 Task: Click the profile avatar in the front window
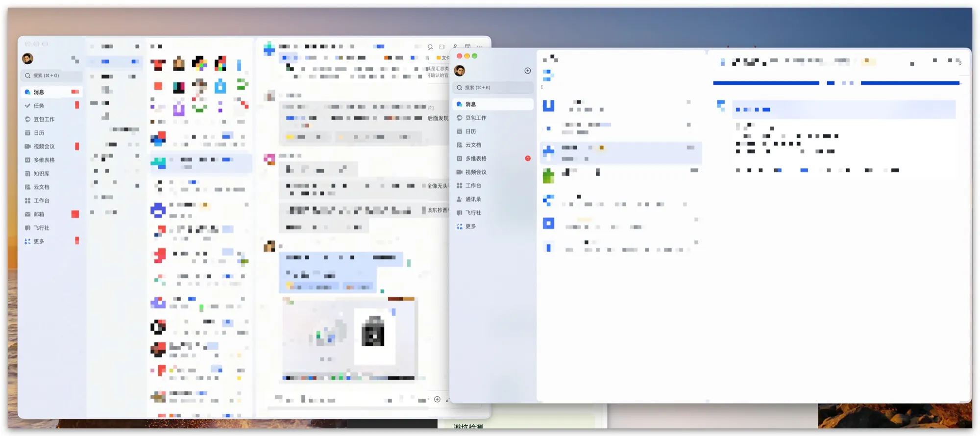pos(460,71)
